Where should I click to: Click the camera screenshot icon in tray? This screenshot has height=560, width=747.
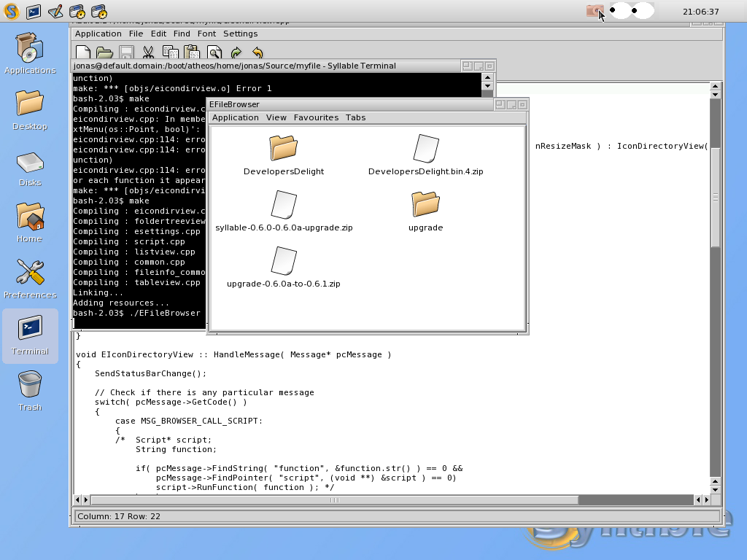(x=595, y=10)
